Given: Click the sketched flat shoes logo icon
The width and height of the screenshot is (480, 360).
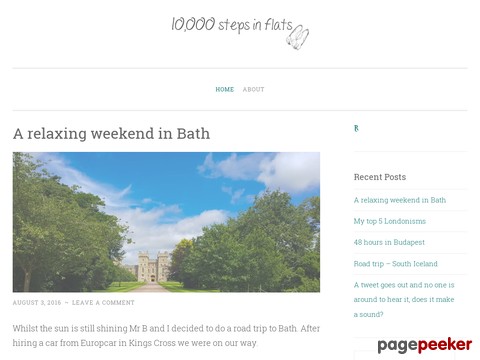Looking at the screenshot, I should tap(298, 37).
